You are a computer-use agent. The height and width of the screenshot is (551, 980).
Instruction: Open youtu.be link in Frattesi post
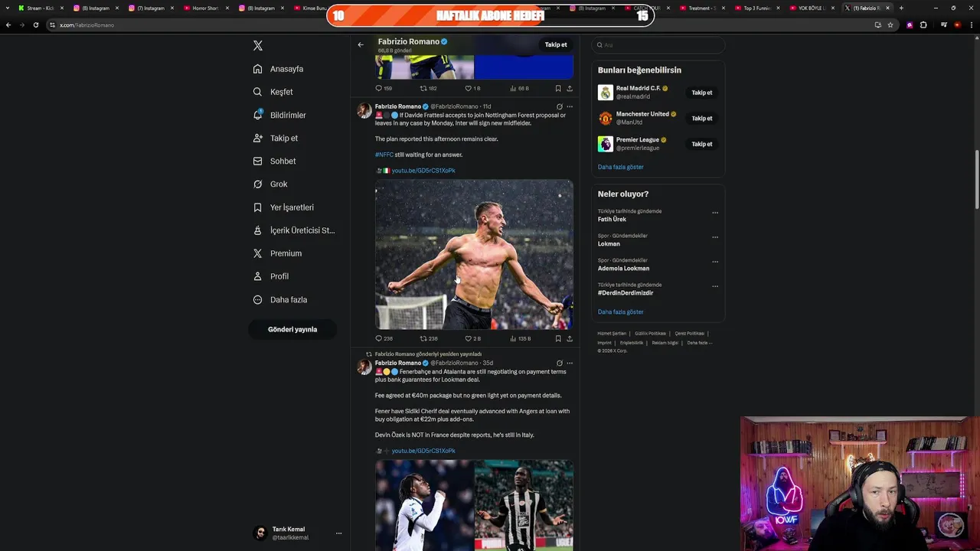(x=423, y=171)
